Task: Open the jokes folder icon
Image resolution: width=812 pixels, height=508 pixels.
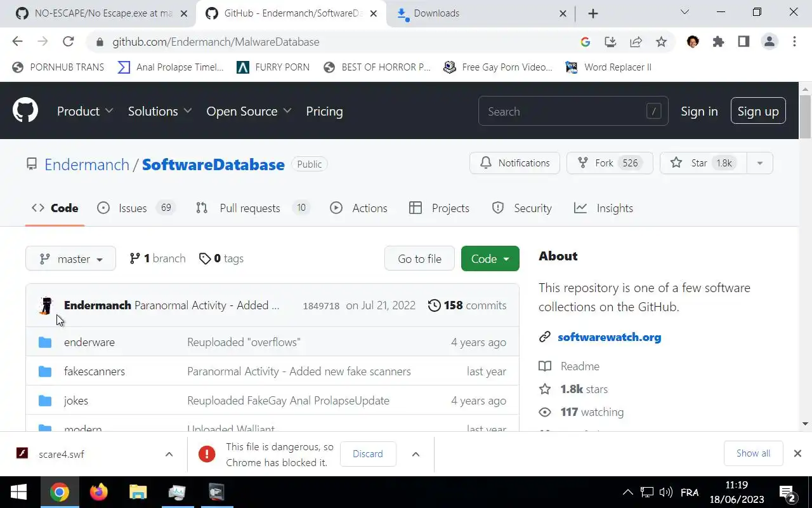Action: tap(45, 401)
